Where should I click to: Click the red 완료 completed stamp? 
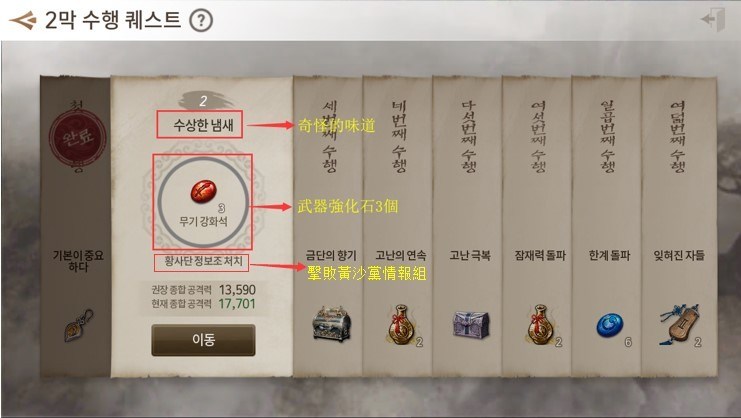[x=78, y=138]
